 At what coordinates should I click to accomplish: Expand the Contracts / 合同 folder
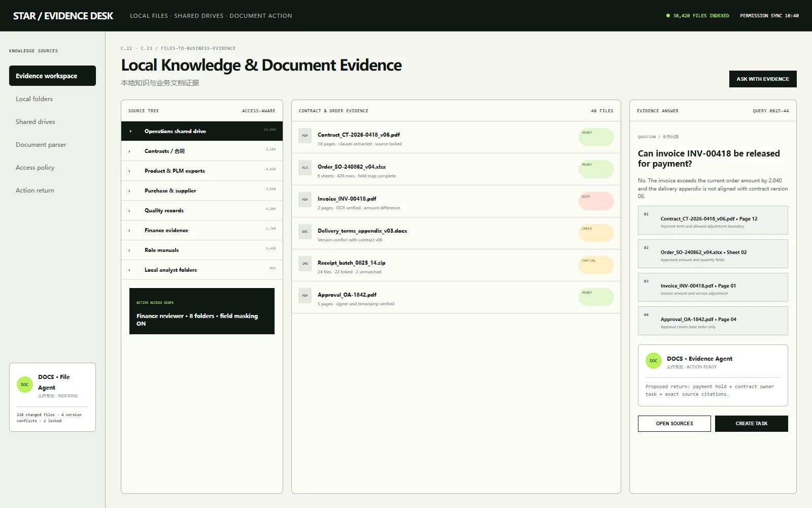tap(129, 151)
